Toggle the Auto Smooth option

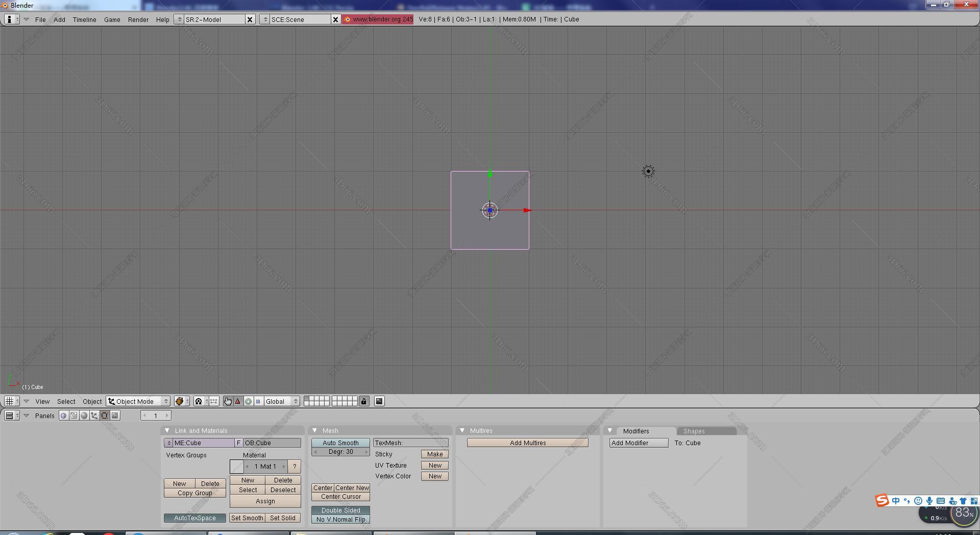[340, 443]
